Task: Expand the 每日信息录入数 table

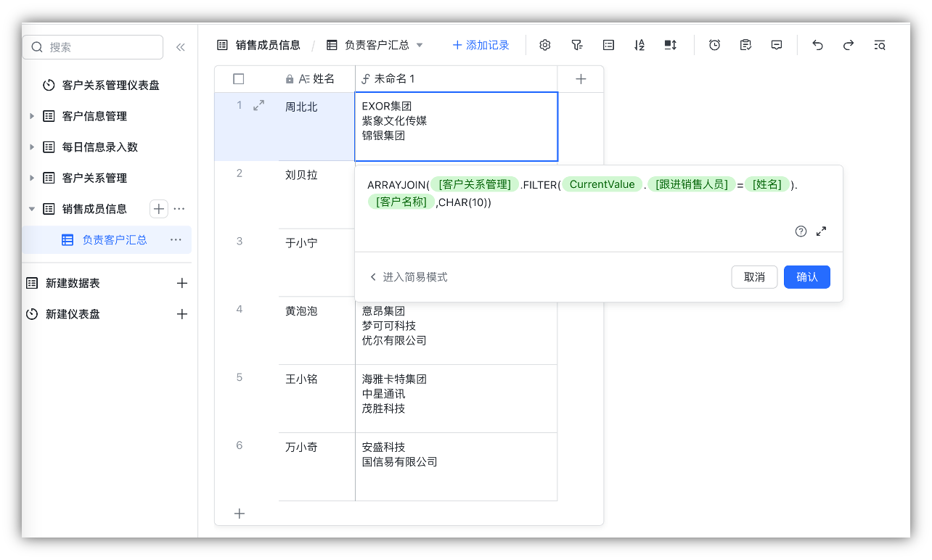Action: (31, 147)
